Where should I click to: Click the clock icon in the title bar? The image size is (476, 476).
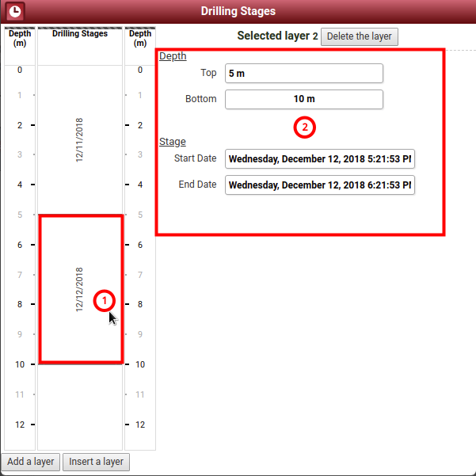14,11
